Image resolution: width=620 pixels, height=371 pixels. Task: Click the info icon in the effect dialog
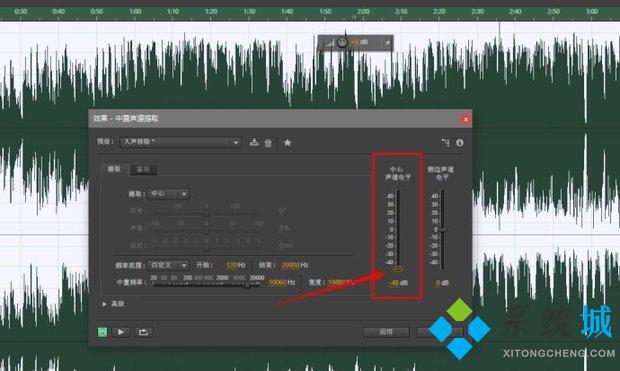tap(459, 143)
